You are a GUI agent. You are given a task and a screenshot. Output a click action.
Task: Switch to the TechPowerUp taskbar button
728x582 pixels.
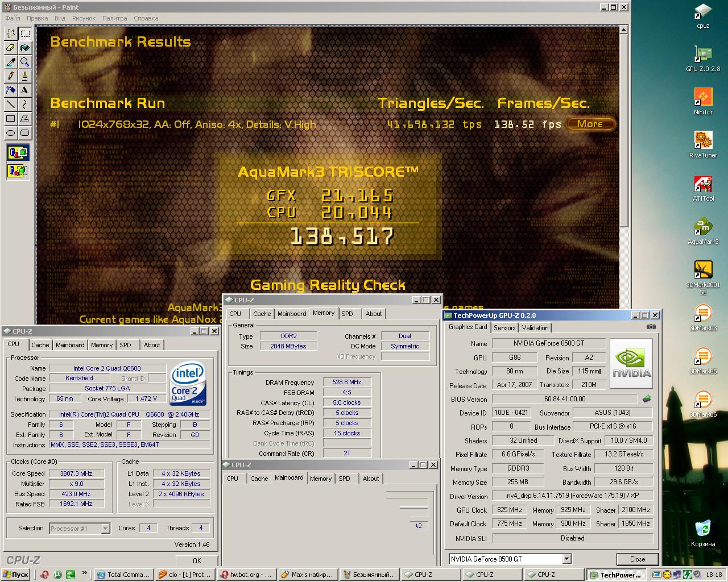pyautogui.click(x=617, y=575)
